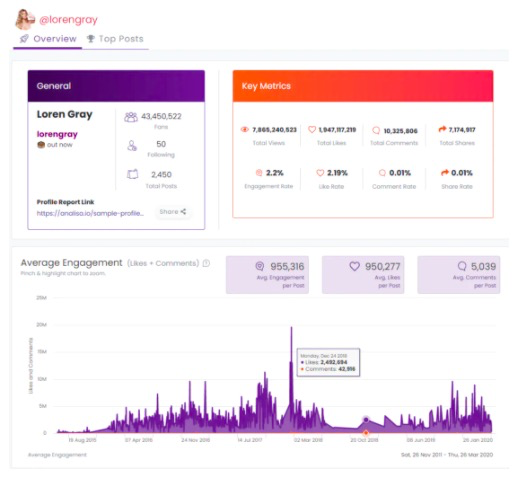Select the Overview tab
The width and height of the screenshot is (518, 481).
tap(48, 39)
